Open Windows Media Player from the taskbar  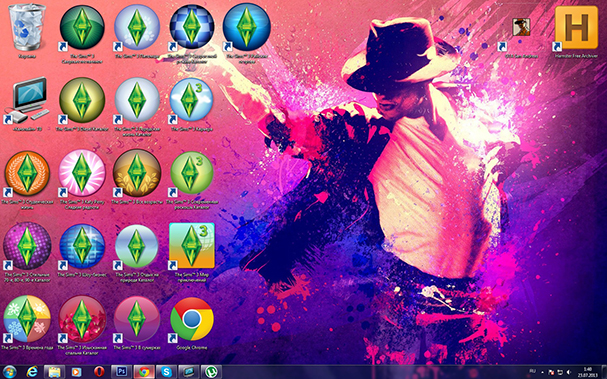coord(76,372)
